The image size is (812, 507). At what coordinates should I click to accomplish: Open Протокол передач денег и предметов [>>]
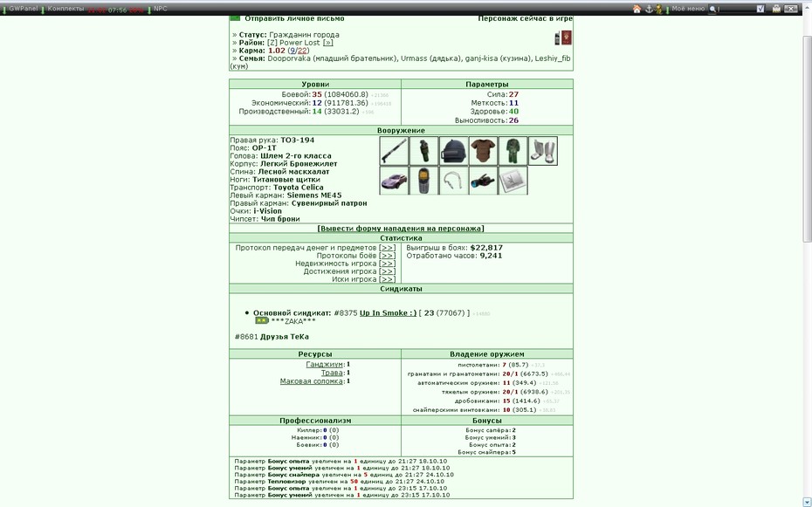click(x=388, y=248)
